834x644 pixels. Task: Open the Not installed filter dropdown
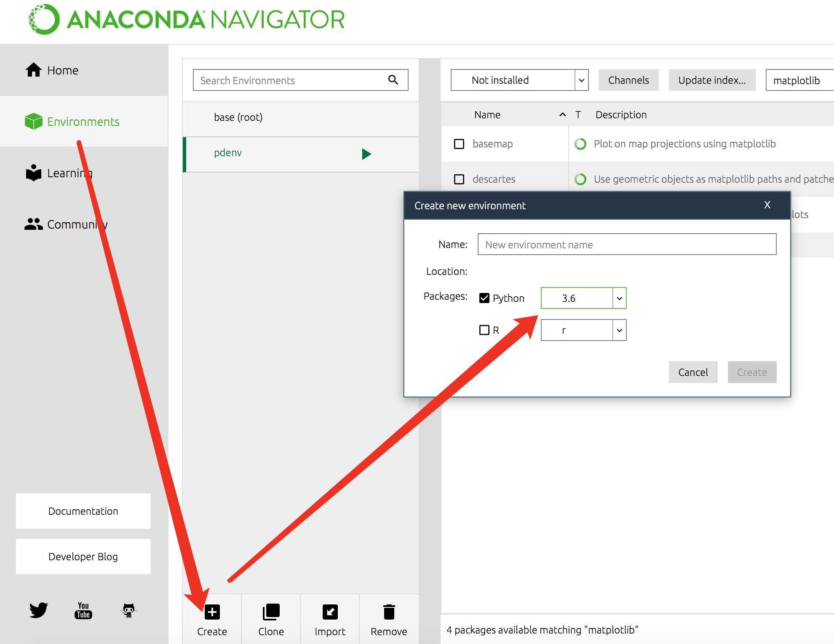[581, 80]
